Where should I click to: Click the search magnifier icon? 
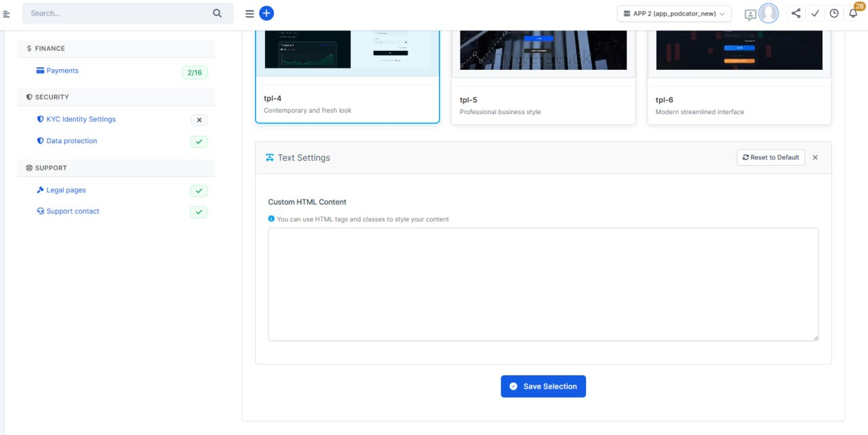tap(217, 13)
